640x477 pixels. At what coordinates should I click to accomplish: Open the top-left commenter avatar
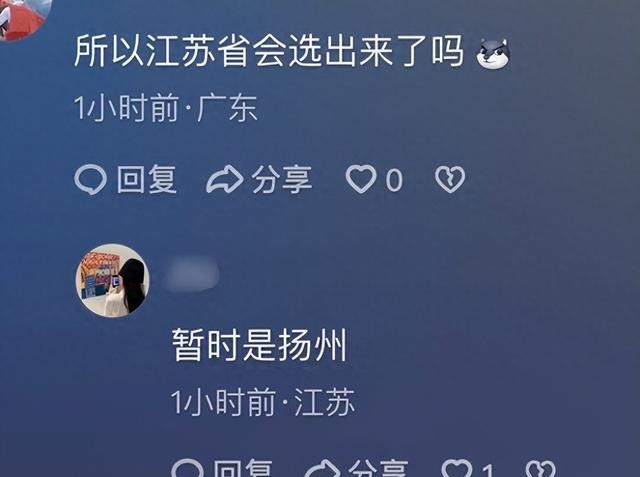(x=24, y=18)
